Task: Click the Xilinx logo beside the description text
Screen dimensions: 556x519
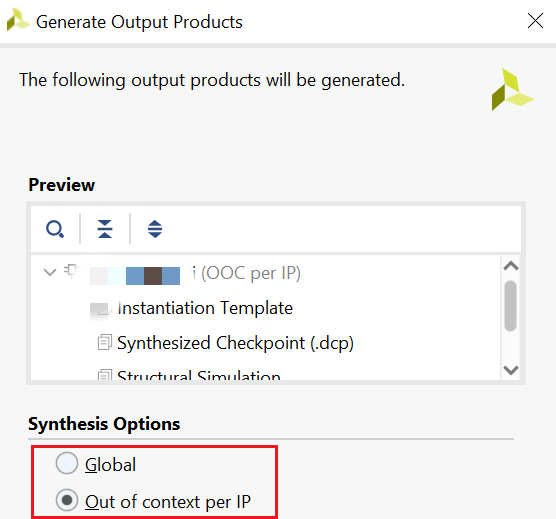Action: pyautogui.click(x=512, y=89)
